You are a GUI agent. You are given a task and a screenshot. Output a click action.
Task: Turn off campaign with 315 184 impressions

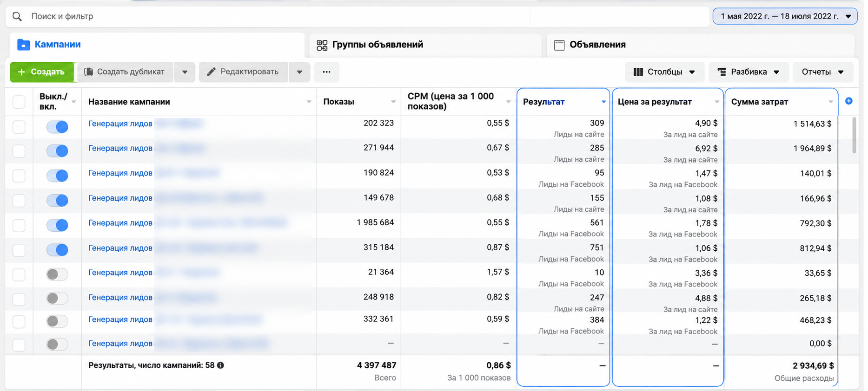(57, 250)
